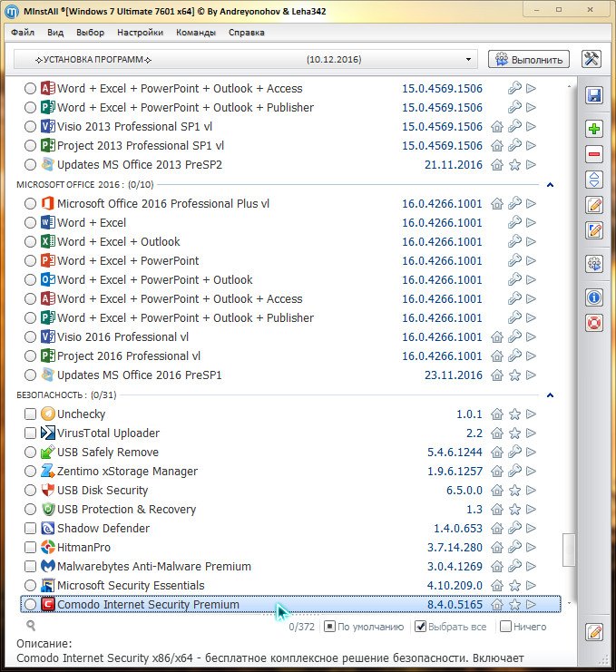The height and width of the screenshot is (672, 616).
Task: Select the Visio 2013 Professional radio button
Action: [30, 126]
